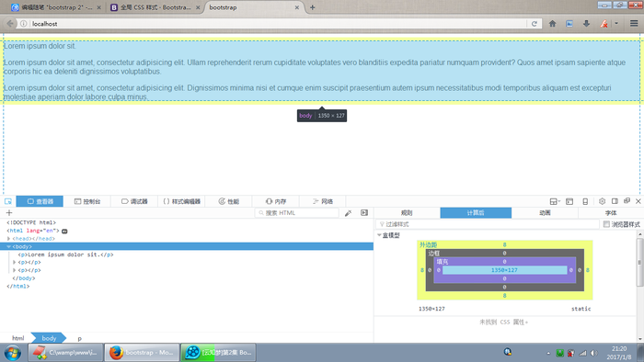Open the dropdown arrow beside frame selector

click(x=559, y=201)
